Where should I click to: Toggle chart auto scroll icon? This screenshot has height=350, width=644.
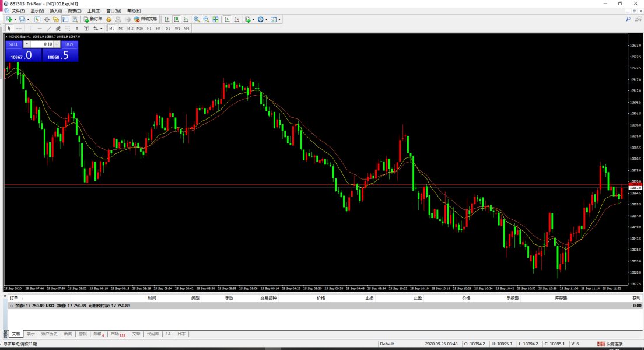[227, 19]
